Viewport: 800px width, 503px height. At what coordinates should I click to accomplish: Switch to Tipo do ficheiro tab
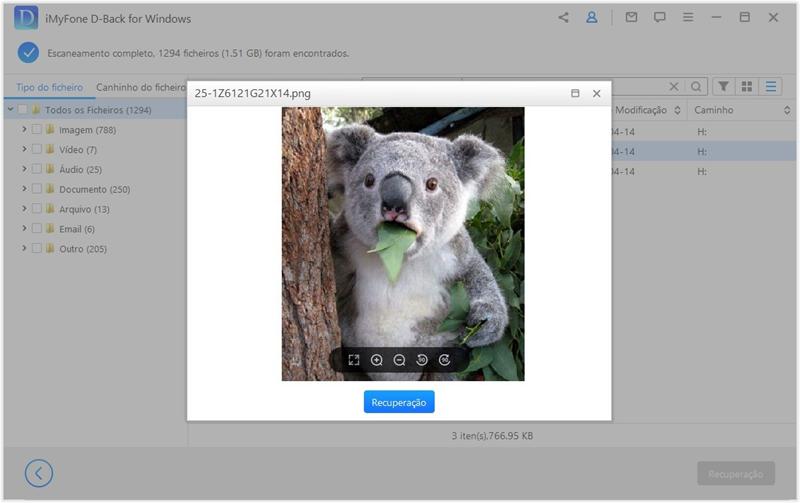49,88
